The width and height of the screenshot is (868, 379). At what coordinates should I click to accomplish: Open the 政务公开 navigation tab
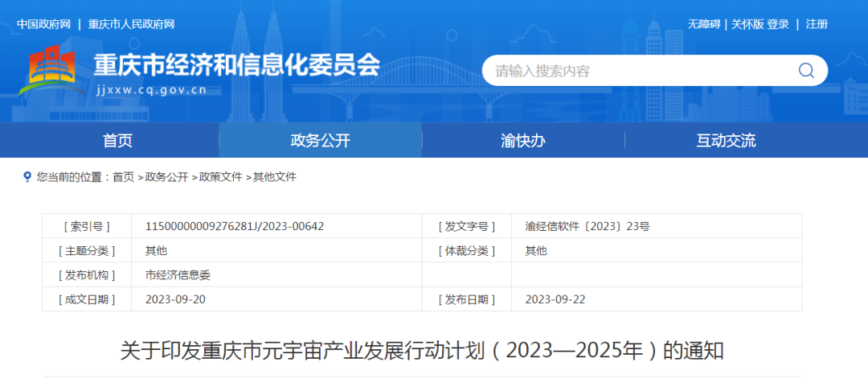(x=321, y=141)
